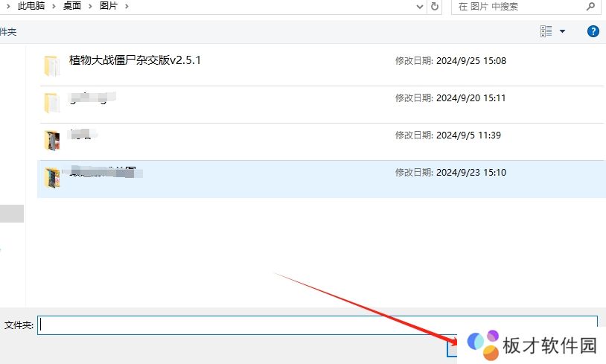Click the refresh button beside address bar
This screenshot has height=364, width=606.
coord(436,7)
